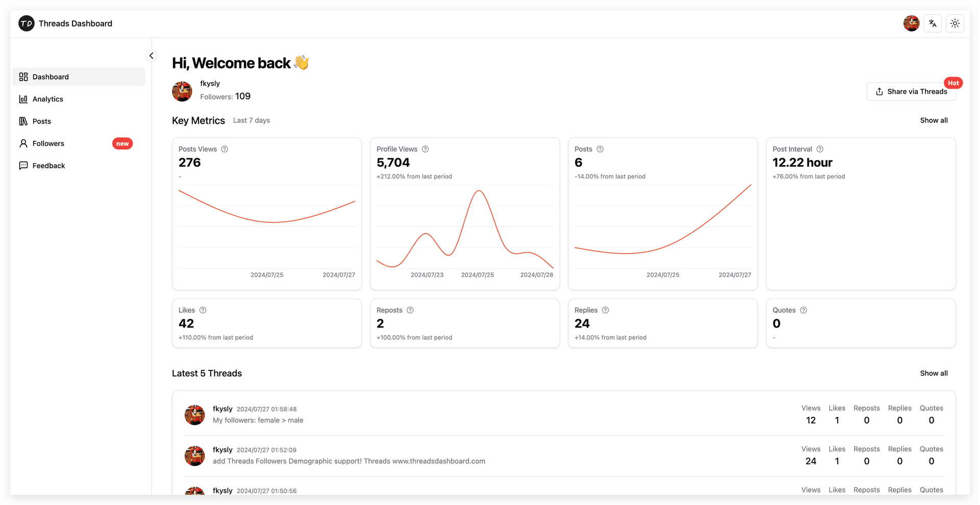Open Analytics in the sidebar

click(79, 99)
